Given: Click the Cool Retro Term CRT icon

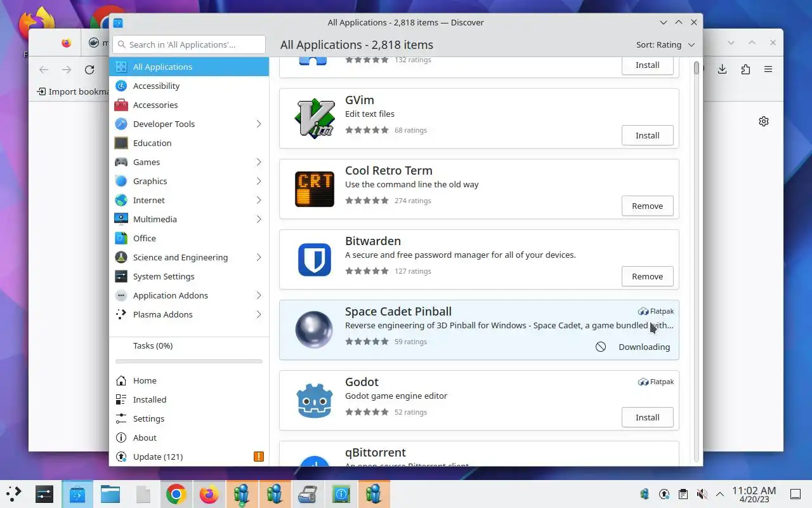Looking at the screenshot, I should 315,189.
